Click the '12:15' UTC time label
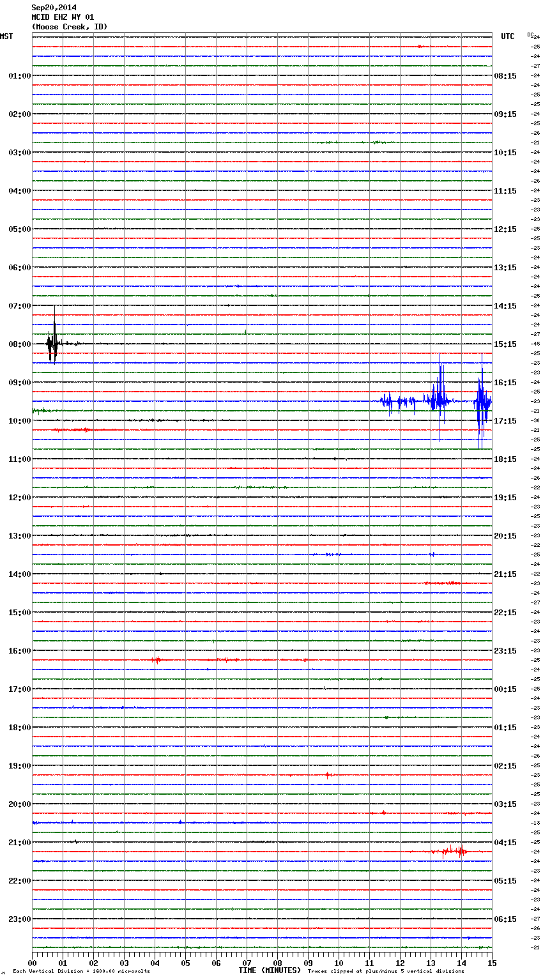 point(505,229)
